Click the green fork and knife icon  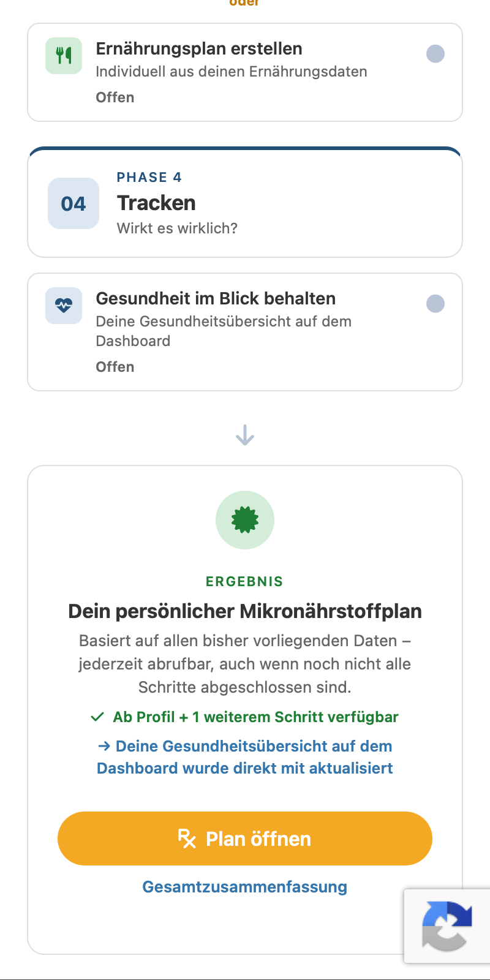coord(64,56)
